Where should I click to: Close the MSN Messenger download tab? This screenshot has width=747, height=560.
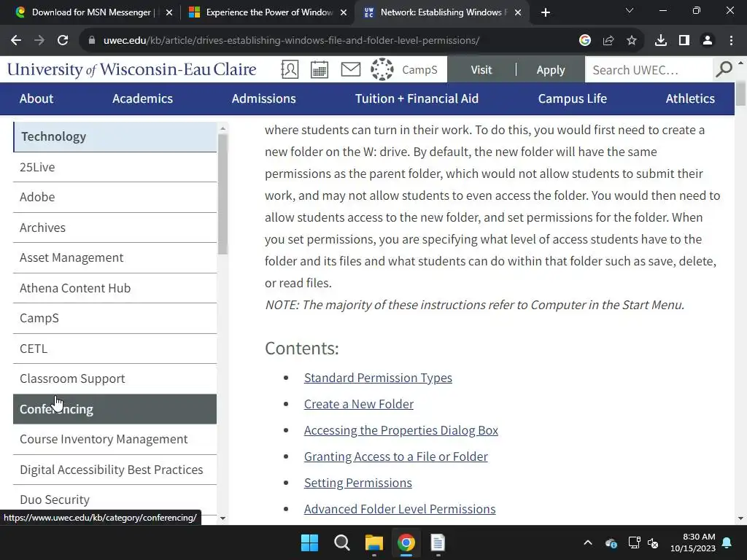pos(169,12)
